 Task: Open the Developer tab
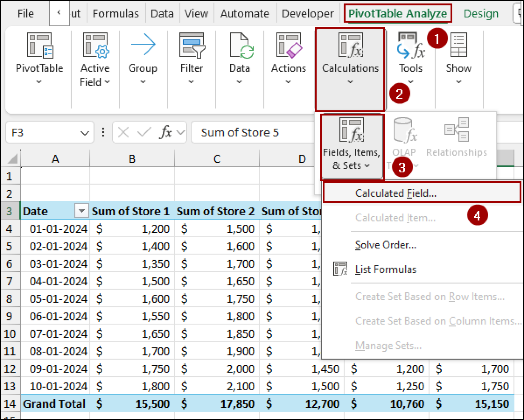coord(307,14)
